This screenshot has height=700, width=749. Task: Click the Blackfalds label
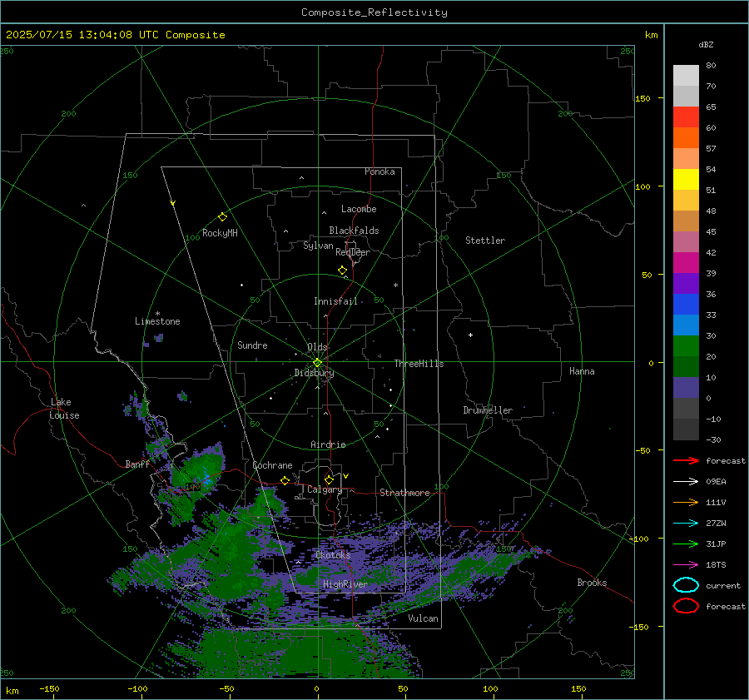(x=354, y=231)
